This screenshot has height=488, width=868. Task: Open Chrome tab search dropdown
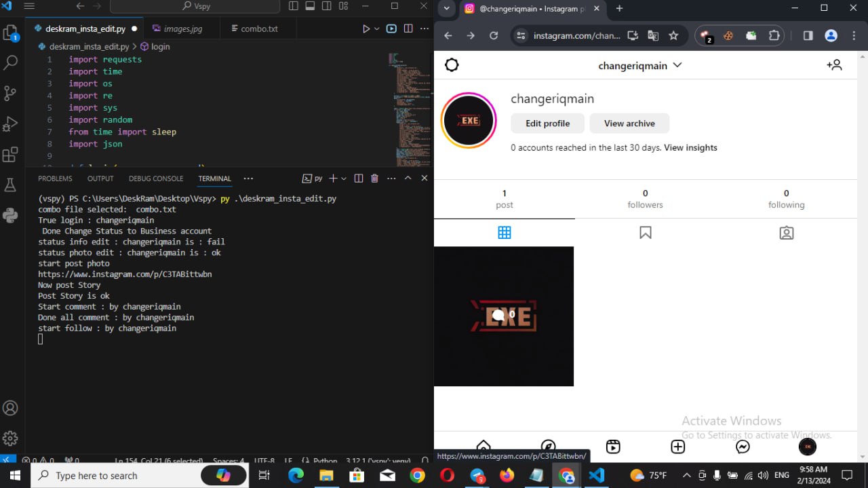[x=446, y=8]
